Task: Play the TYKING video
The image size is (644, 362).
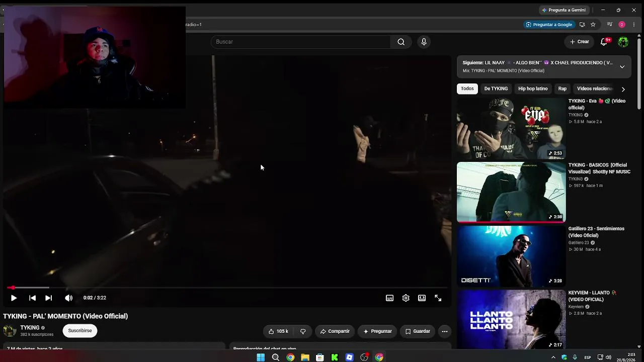Action: tap(14, 298)
